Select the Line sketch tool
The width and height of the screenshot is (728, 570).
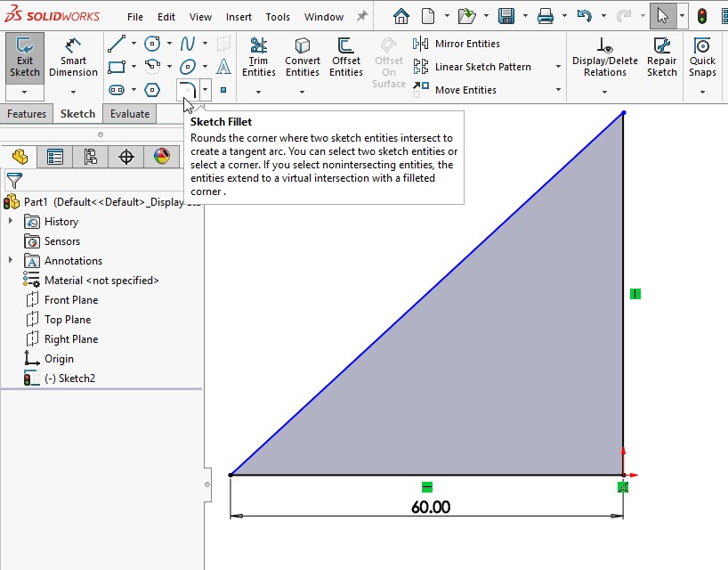[116, 44]
